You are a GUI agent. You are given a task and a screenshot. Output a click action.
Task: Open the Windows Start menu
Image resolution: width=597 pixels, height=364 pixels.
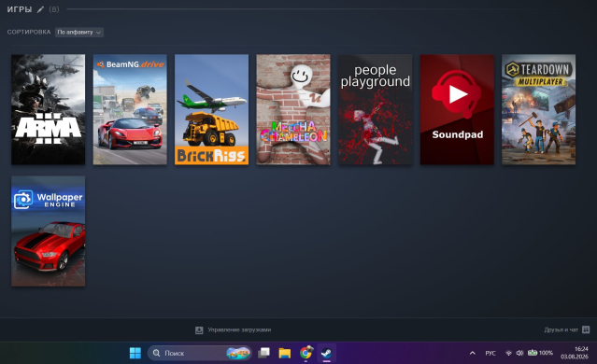135,353
